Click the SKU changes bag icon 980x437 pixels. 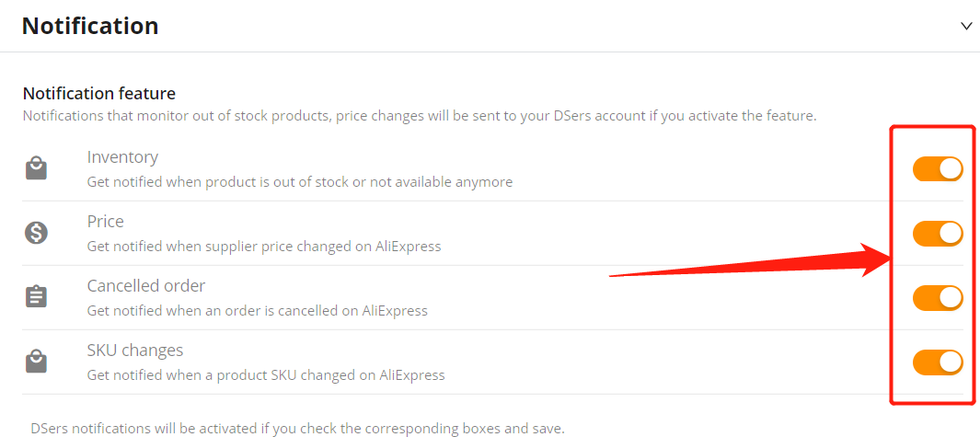pos(36,362)
